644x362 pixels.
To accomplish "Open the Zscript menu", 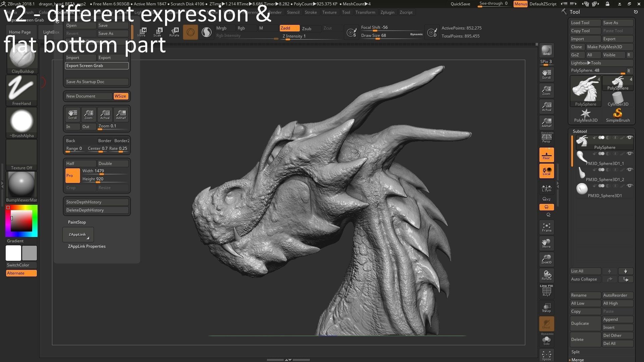I will 406,12.
